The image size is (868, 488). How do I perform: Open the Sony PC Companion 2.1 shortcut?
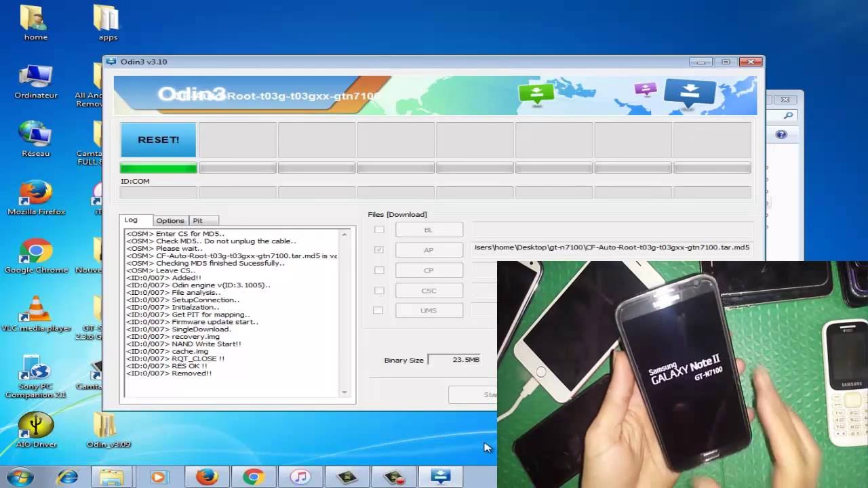coord(36,376)
